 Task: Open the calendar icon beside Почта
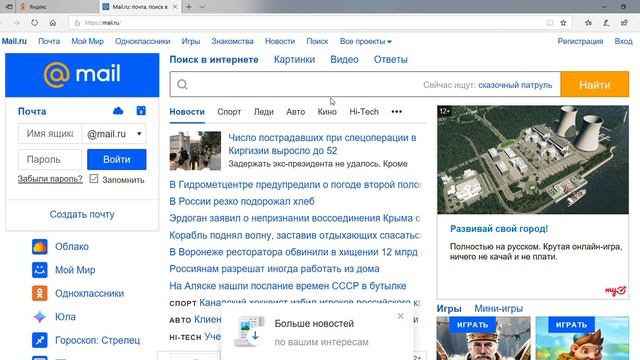click(x=141, y=111)
